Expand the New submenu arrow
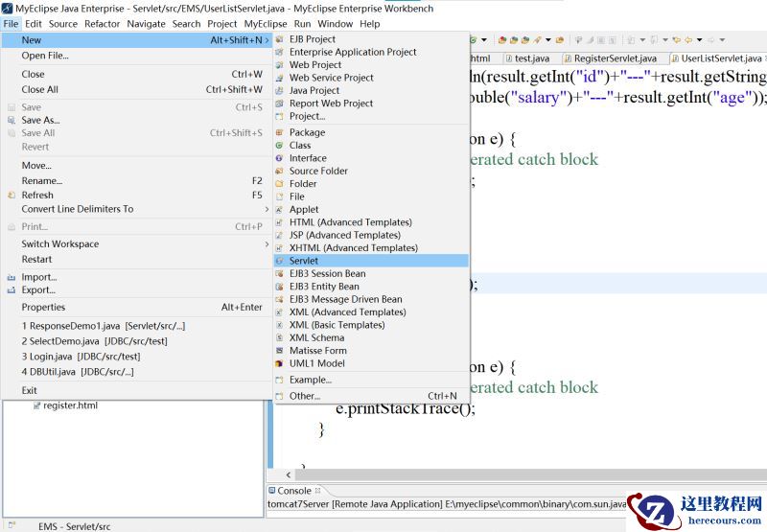The height and width of the screenshot is (532, 767). click(267, 40)
